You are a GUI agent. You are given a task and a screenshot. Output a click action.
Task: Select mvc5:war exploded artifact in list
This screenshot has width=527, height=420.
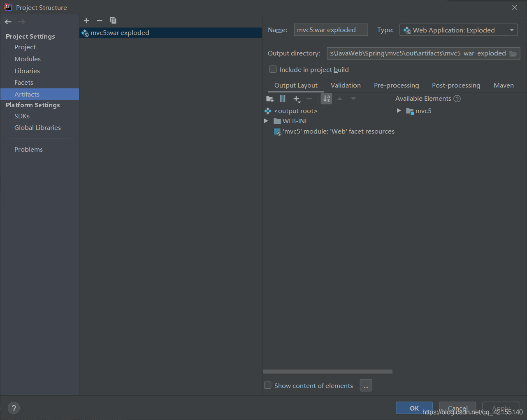coord(171,33)
